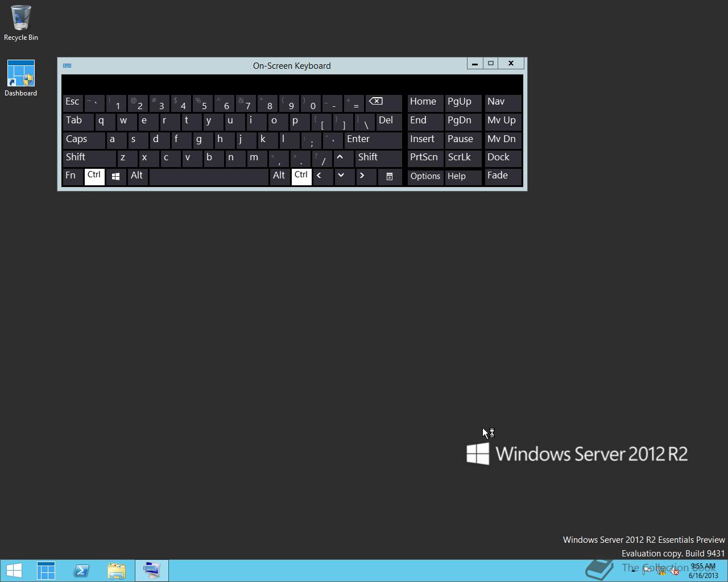
Task: Click the Tab key
Action: 78,121
